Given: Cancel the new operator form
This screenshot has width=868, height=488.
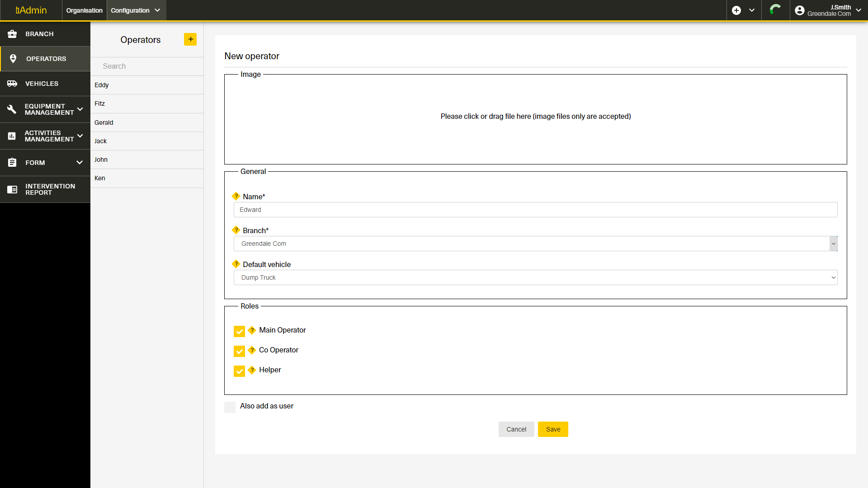Looking at the screenshot, I should pyautogui.click(x=516, y=429).
